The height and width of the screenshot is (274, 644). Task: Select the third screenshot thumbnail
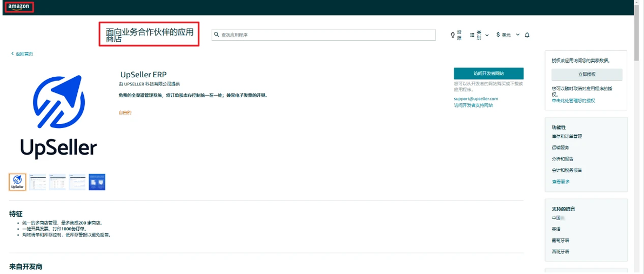click(x=57, y=182)
